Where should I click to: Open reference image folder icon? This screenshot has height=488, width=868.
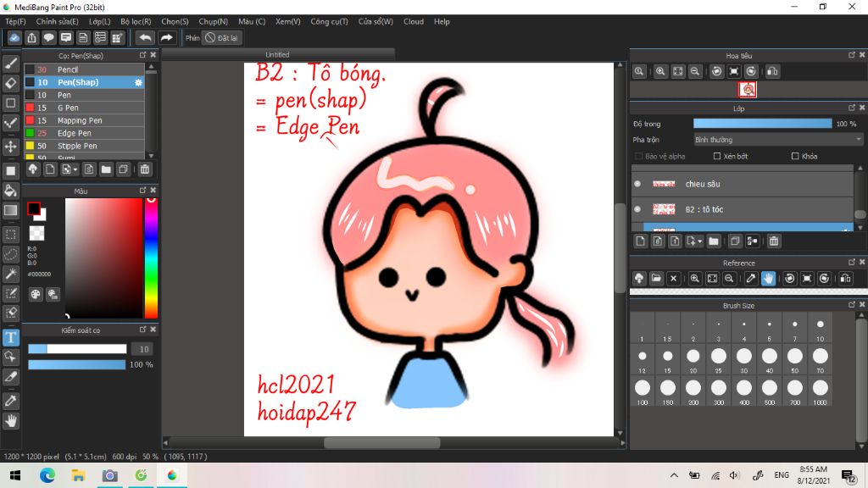coord(656,278)
